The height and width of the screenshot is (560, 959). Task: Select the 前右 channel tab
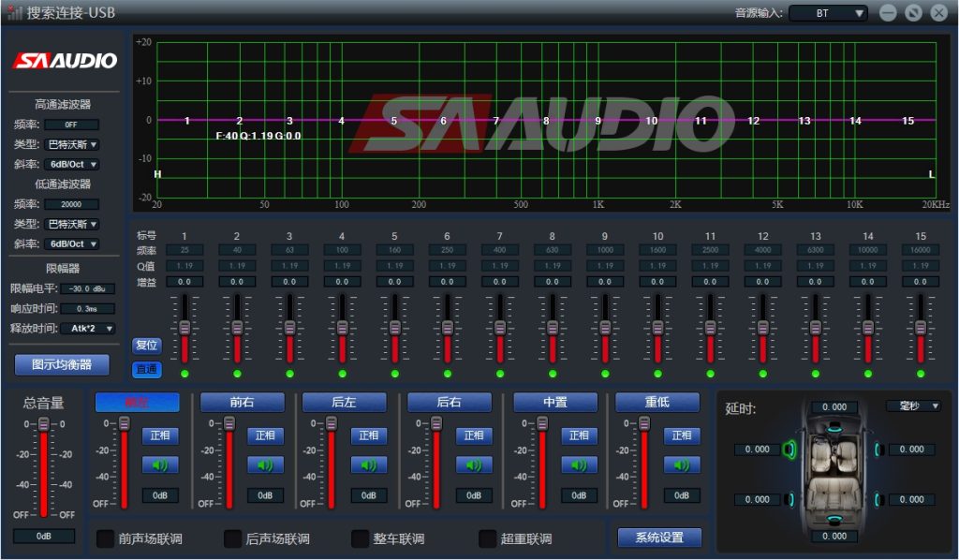pyautogui.click(x=243, y=403)
